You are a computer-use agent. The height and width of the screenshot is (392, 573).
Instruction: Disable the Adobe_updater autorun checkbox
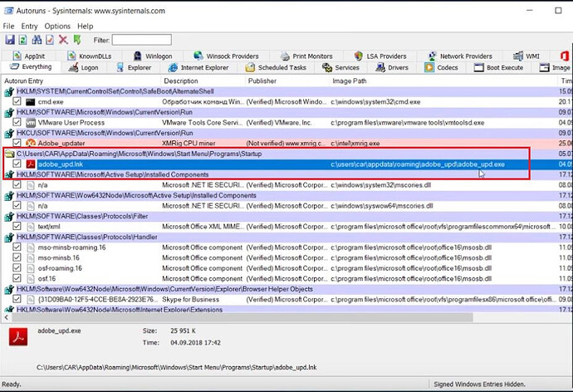pyautogui.click(x=18, y=143)
